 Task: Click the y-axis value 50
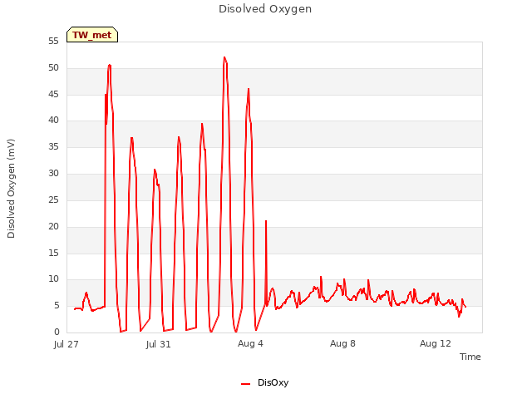(53, 68)
